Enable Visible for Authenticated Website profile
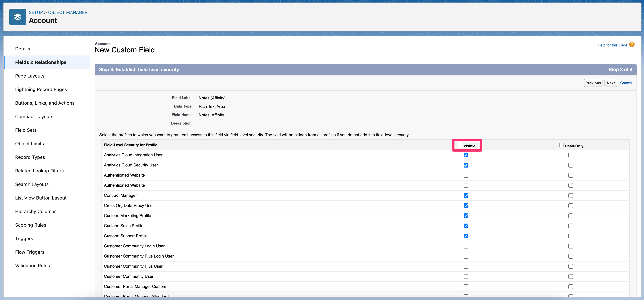Image resolution: width=644 pixels, height=300 pixels. tap(466, 175)
